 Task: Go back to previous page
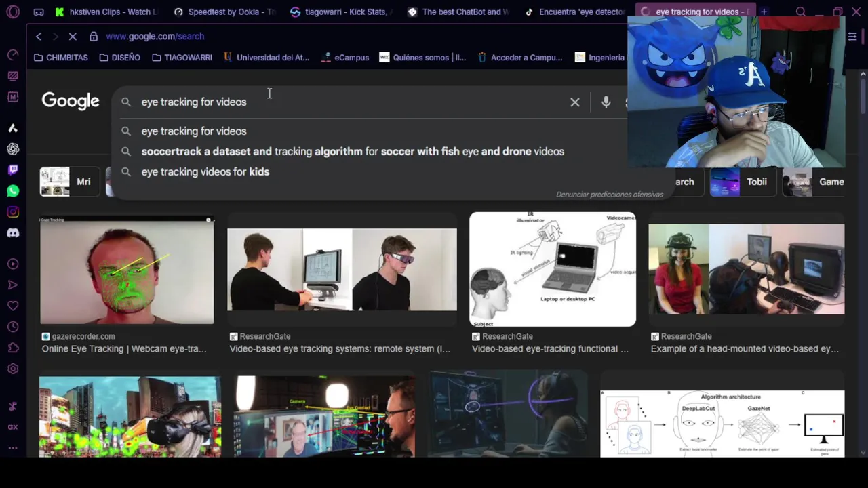click(x=39, y=36)
